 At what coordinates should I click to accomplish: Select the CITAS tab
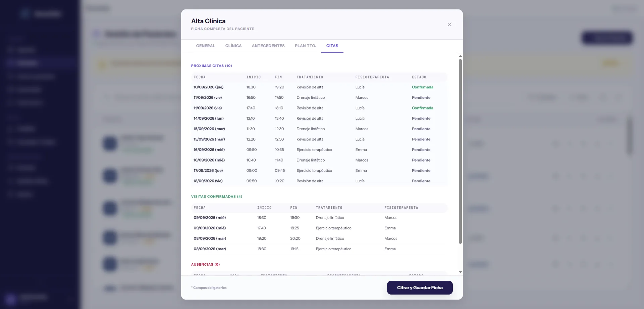(x=332, y=46)
